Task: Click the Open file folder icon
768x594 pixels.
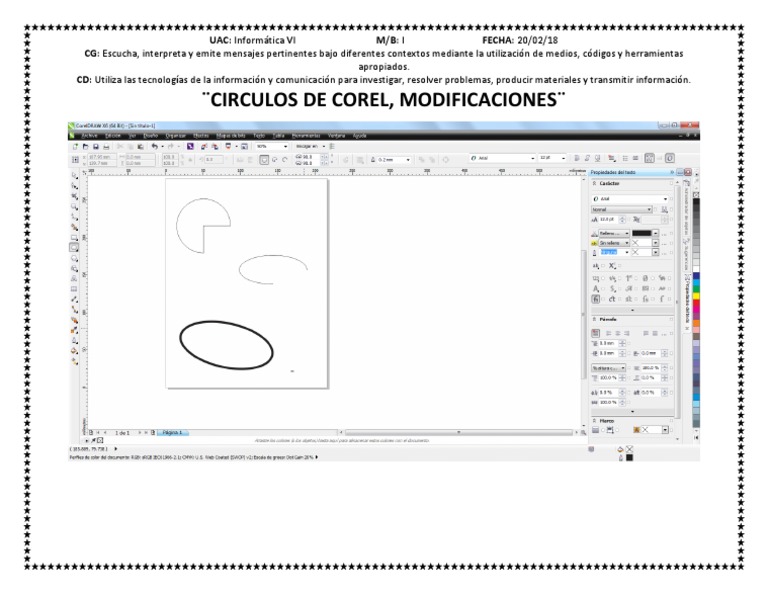Action: click(x=85, y=146)
